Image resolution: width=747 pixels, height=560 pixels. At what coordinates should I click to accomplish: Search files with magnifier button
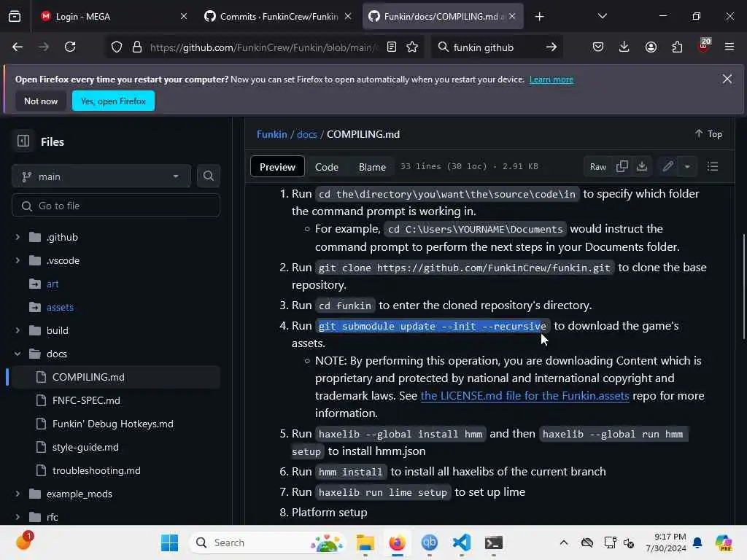click(208, 176)
